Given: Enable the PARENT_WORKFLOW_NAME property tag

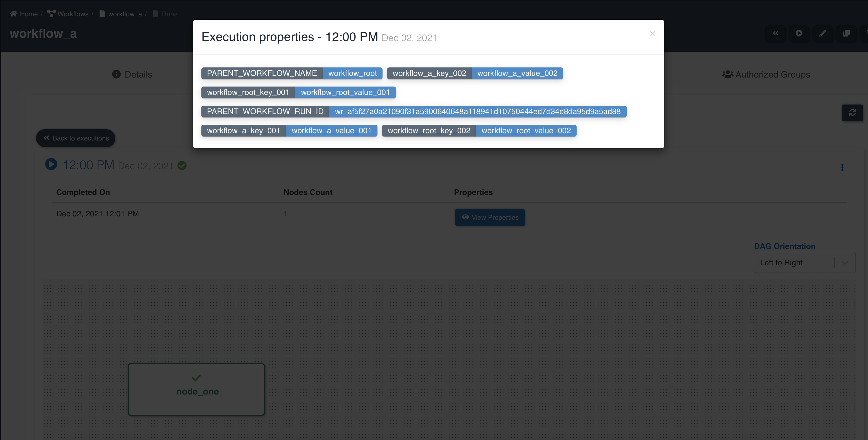Looking at the screenshot, I should click(262, 73).
